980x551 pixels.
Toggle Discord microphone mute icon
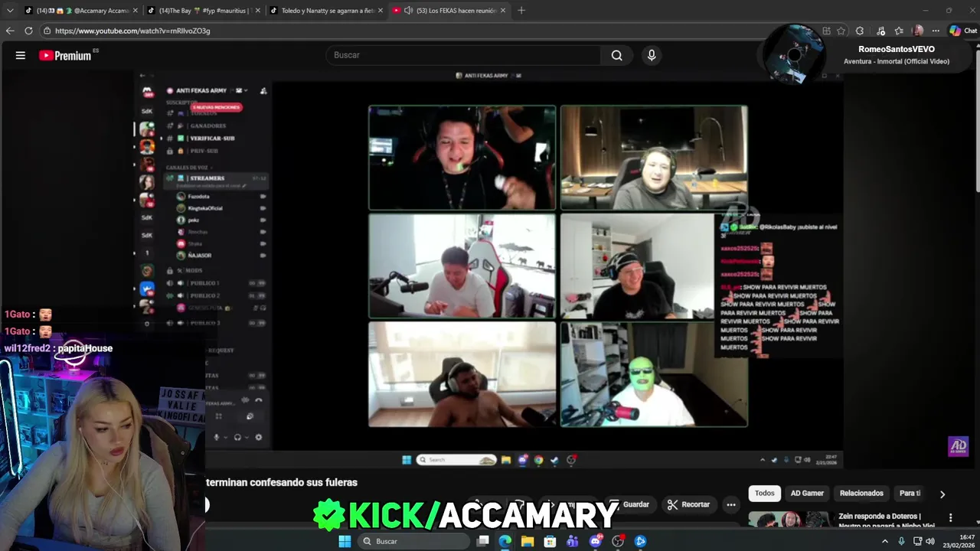pos(217,437)
